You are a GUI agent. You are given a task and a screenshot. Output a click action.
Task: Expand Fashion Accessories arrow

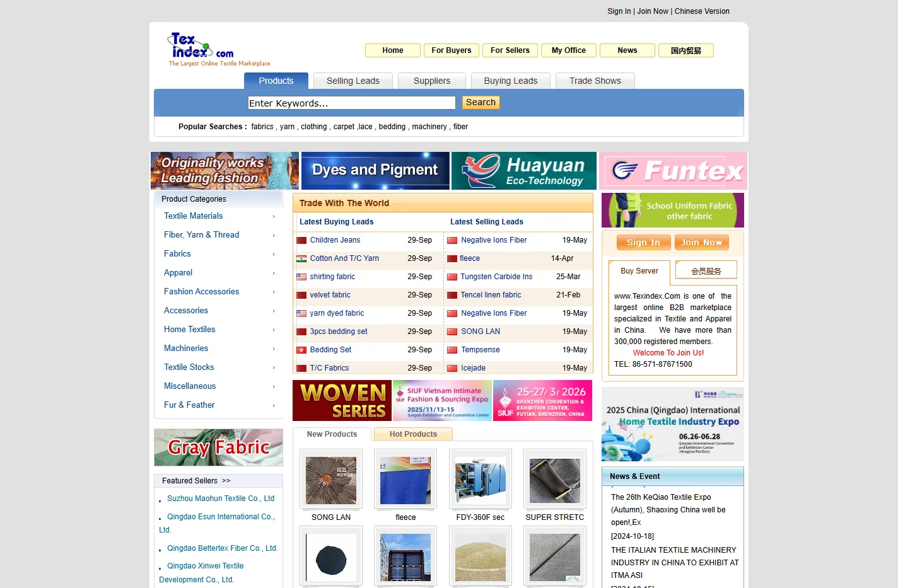[274, 292]
